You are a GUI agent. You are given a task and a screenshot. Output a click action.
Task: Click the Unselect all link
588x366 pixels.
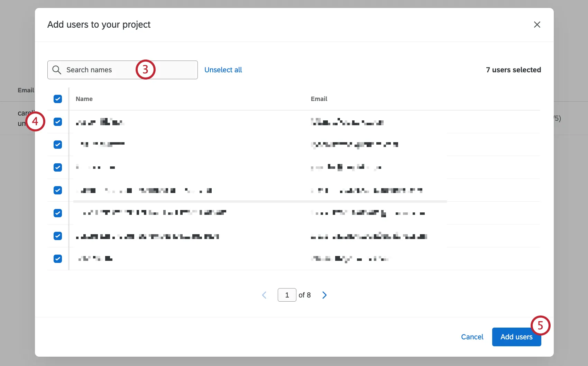click(223, 70)
